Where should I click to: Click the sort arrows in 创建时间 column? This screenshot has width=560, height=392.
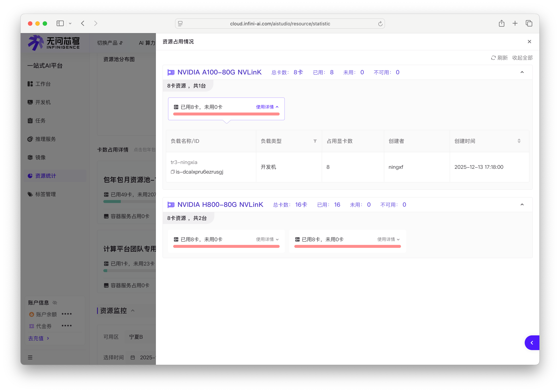(519, 141)
